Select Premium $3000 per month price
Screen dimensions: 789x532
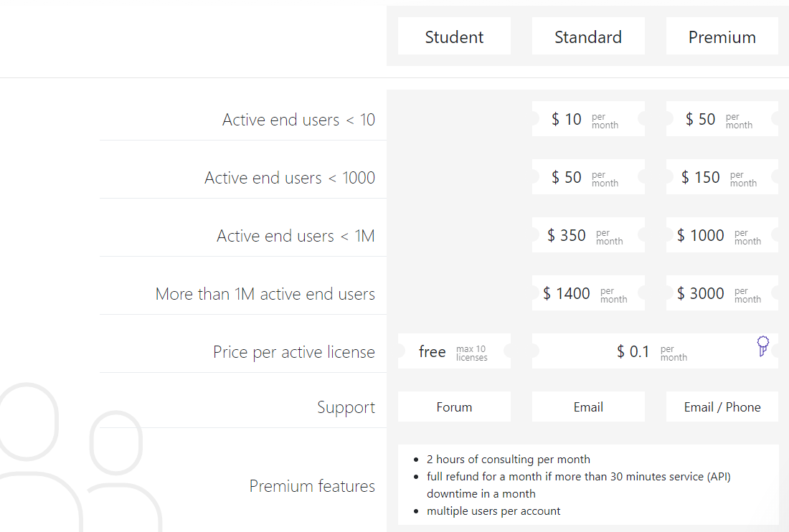point(722,293)
